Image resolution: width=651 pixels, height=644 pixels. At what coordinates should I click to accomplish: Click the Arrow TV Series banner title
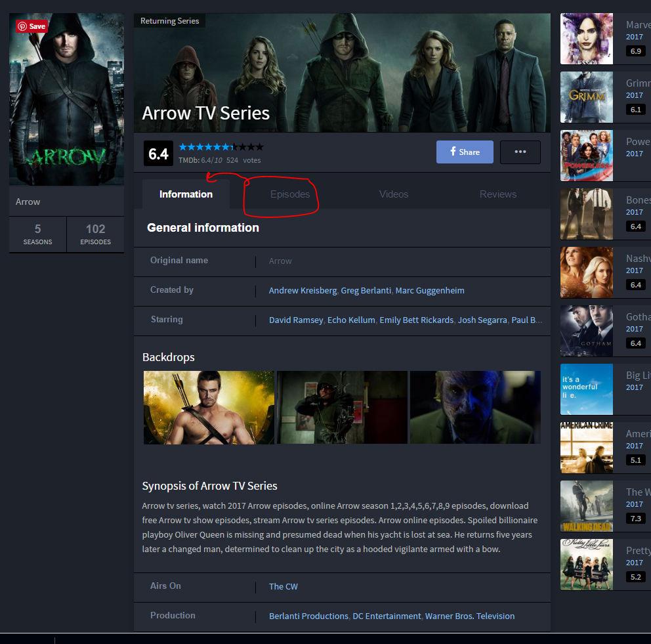point(206,113)
